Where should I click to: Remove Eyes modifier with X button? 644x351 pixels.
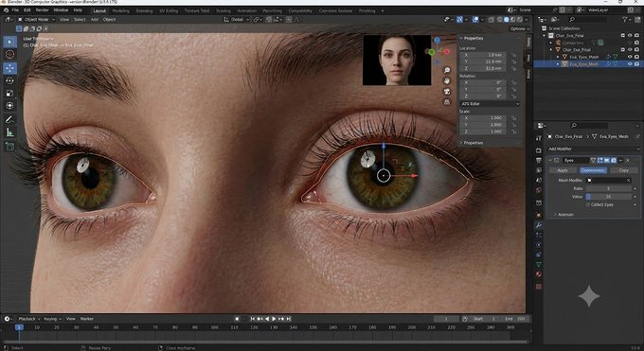tap(628, 160)
